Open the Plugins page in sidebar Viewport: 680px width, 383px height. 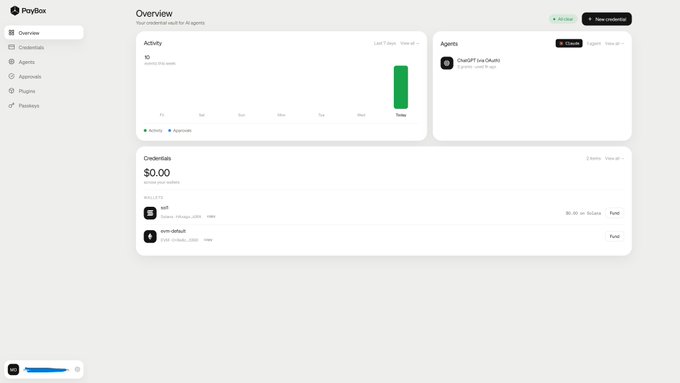44,91
